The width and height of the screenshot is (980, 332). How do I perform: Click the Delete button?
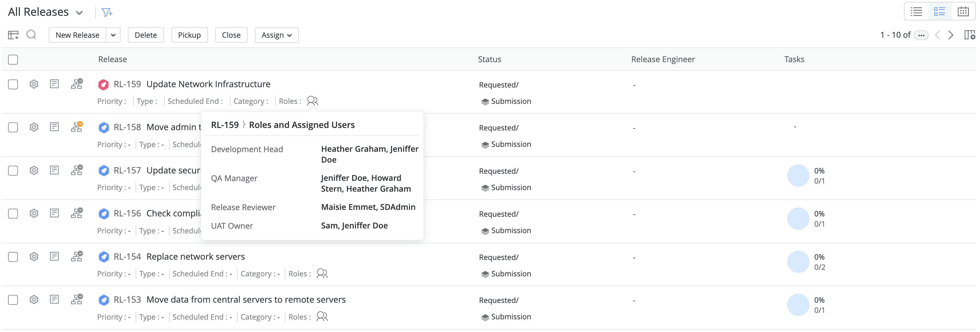[x=146, y=35]
